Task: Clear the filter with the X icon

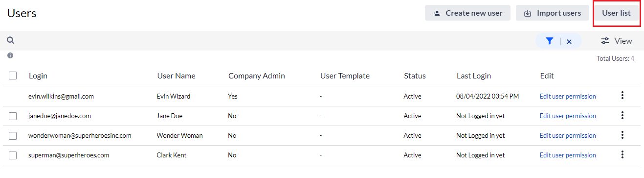Action: [x=569, y=42]
